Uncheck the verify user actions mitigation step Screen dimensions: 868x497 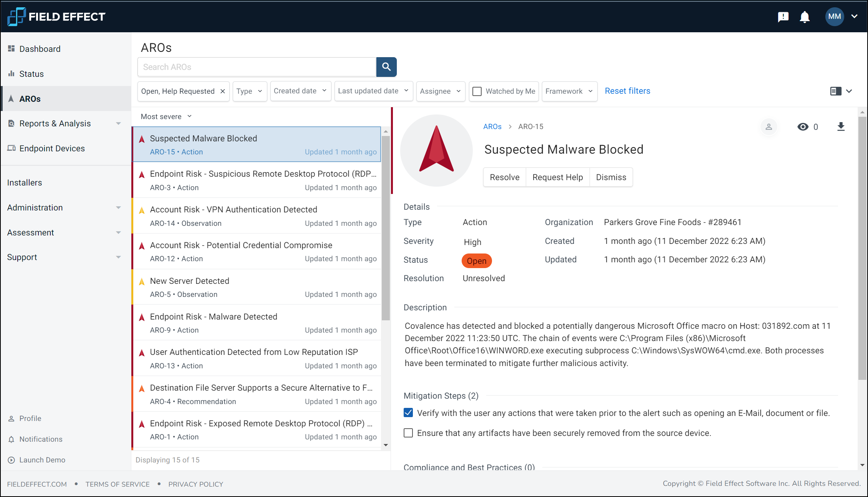tap(408, 413)
